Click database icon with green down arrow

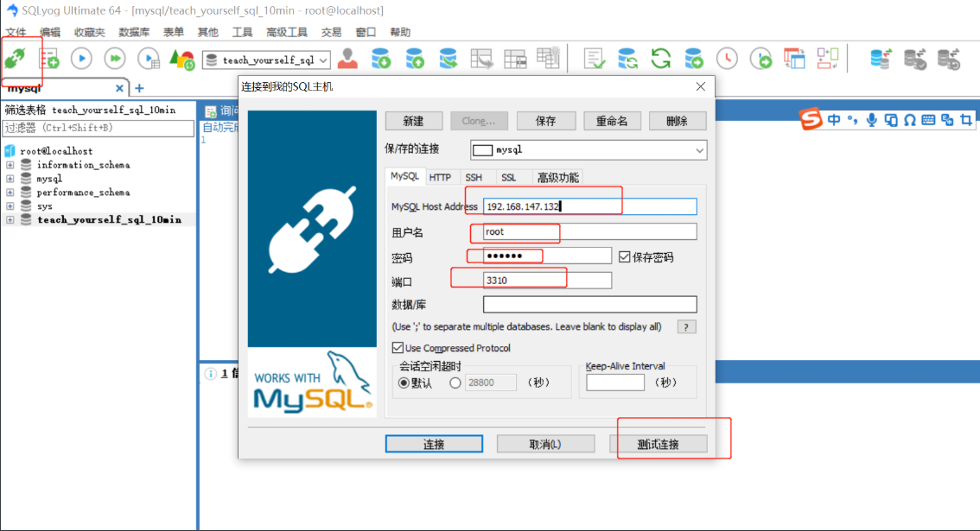(380, 59)
